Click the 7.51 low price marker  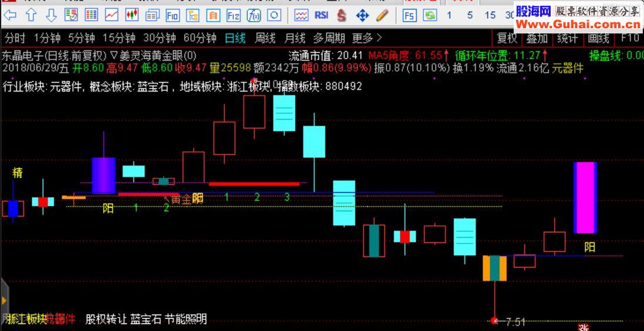tap(515, 322)
